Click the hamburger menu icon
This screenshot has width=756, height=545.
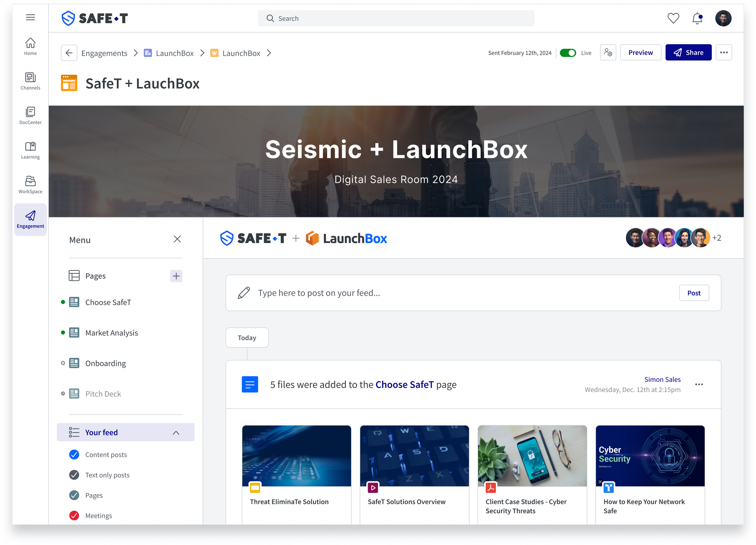[x=30, y=17]
